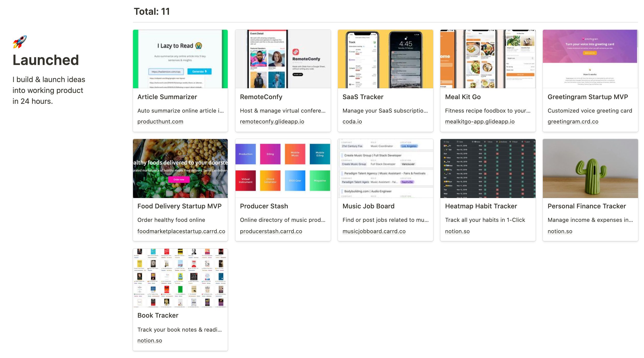
Task: Open notion.so link under Heatmap Habit Tracker
Action: (457, 231)
